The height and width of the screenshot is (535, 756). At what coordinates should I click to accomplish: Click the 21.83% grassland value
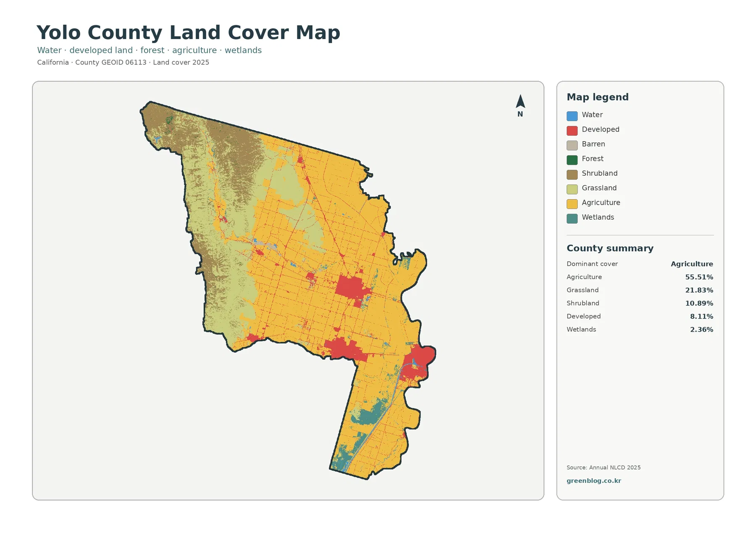click(699, 290)
